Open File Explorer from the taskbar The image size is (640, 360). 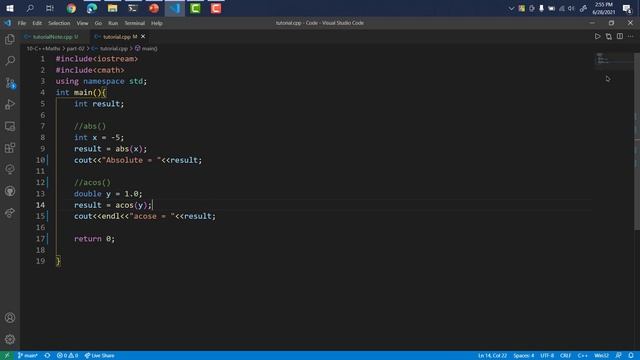[112, 8]
